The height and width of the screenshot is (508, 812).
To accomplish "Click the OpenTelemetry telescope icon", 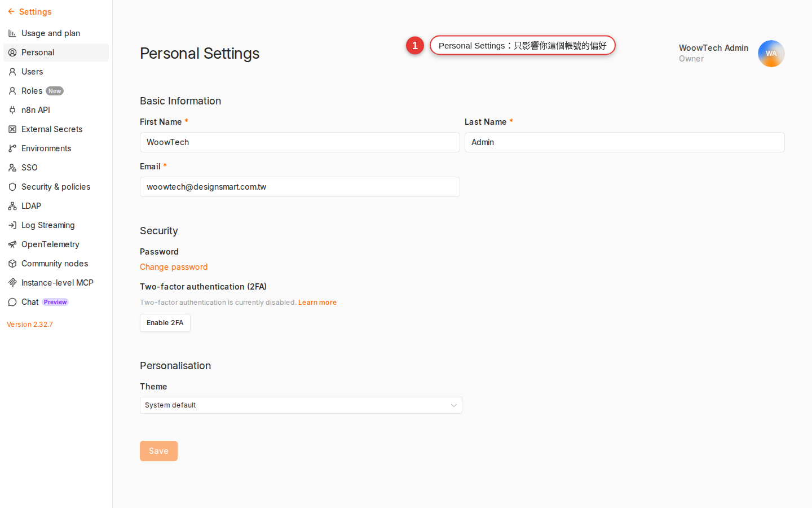I will tap(12, 244).
